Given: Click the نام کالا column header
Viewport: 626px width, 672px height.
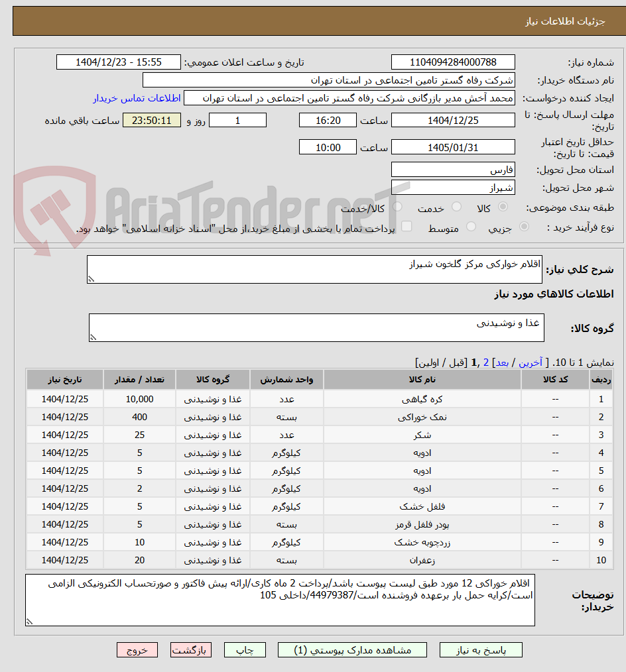Looking at the screenshot, I should (422, 380).
